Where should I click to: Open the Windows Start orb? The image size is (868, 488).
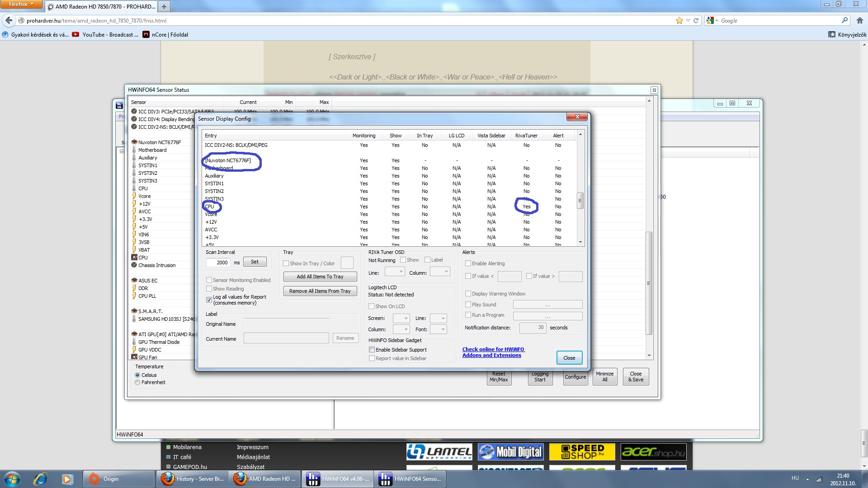tap(12, 479)
